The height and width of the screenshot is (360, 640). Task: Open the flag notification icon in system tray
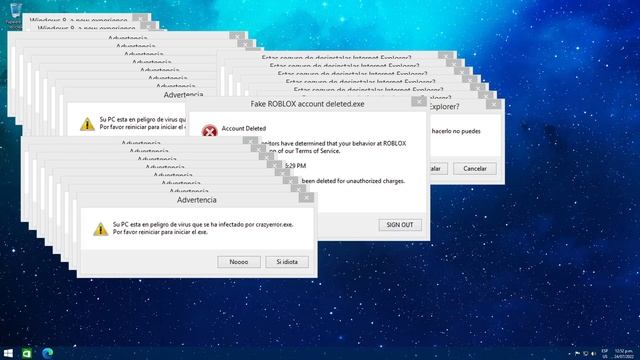(577, 353)
